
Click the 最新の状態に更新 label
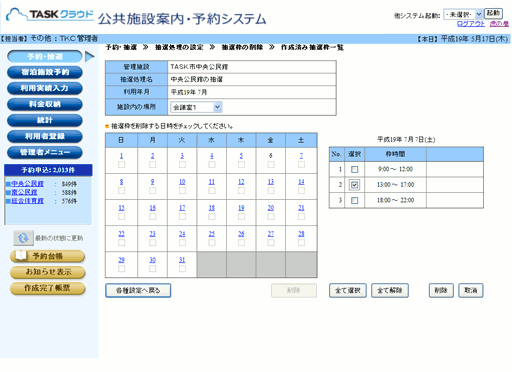[59, 238]
